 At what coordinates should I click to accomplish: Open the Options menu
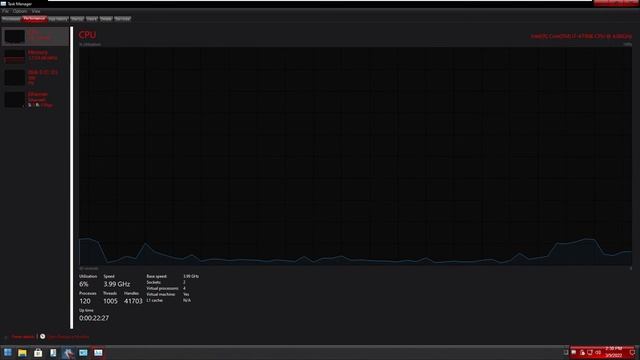pyautogui.click(x=20, y=11)
